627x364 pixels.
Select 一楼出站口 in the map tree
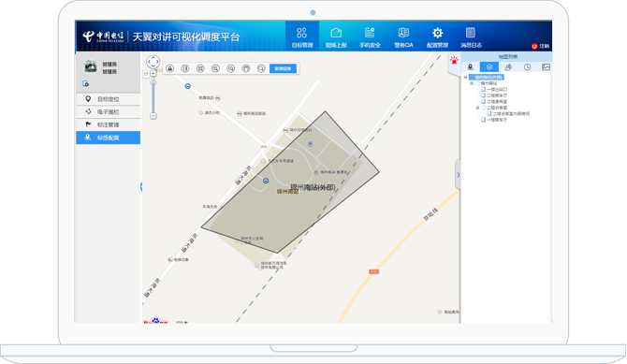pos(497,89)
